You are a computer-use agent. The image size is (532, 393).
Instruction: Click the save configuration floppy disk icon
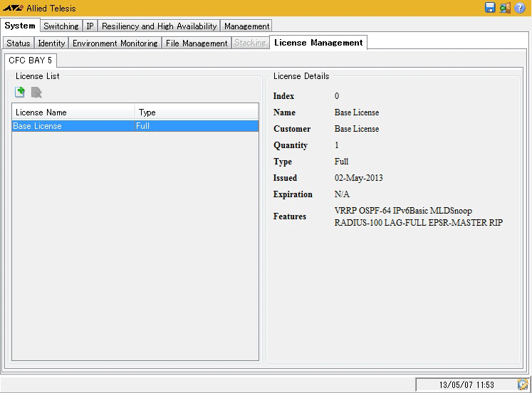(x=490, y=8)
